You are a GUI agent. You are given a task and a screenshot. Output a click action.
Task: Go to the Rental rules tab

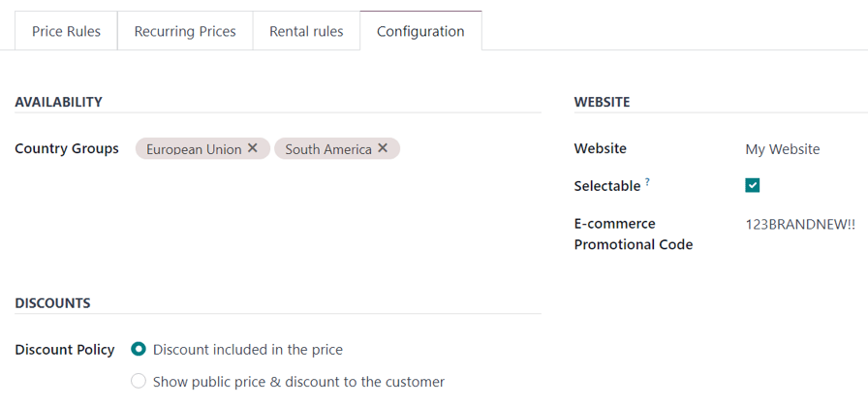pyautogui.click(x=306, y=31)
